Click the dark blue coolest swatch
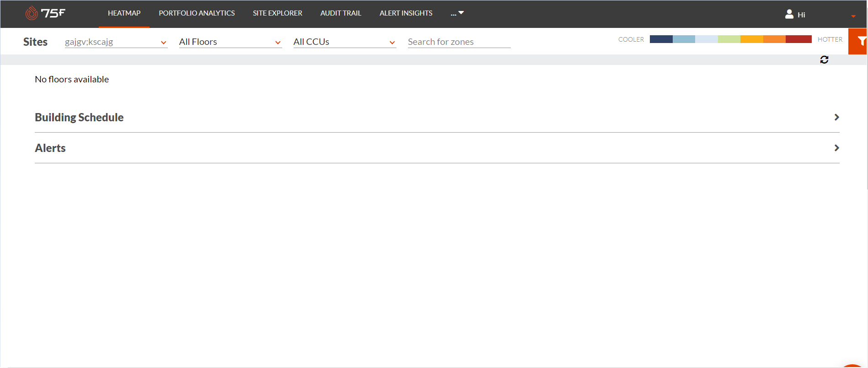The height and width of the screenshot is (368, 868). 661,39
